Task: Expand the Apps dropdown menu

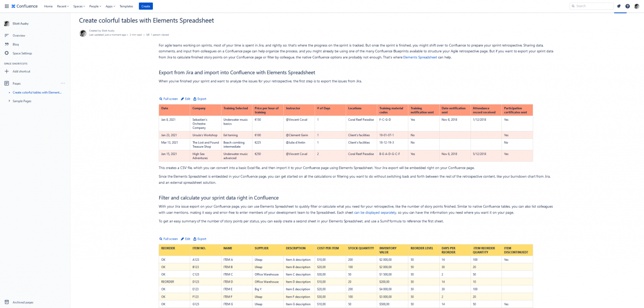Action: [x=110, y=6]
